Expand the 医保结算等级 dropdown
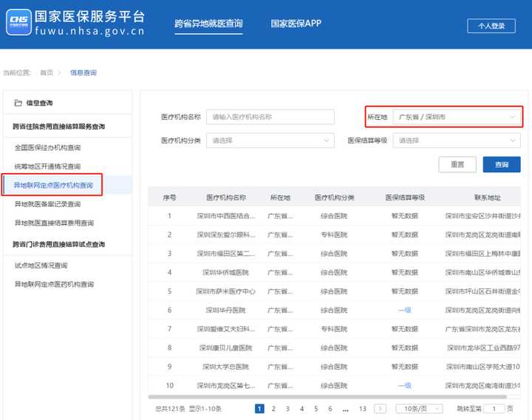 pos(457,140)
